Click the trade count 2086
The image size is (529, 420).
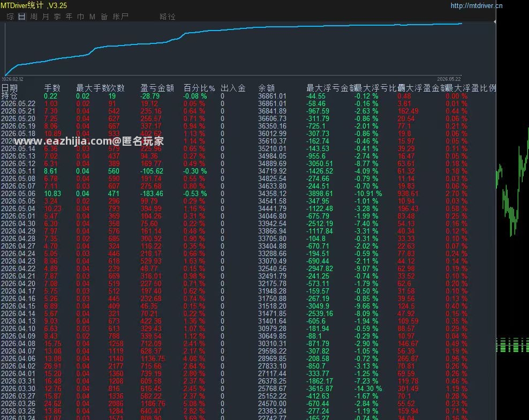pos(116,403)
